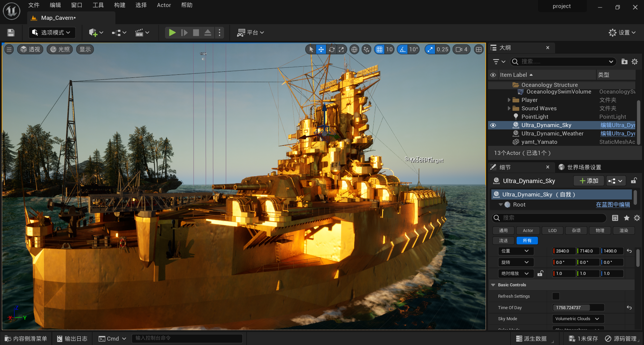Screen dimensions: 644x345
Task: Click the 添加 add component button
Action: click(589, 181)
